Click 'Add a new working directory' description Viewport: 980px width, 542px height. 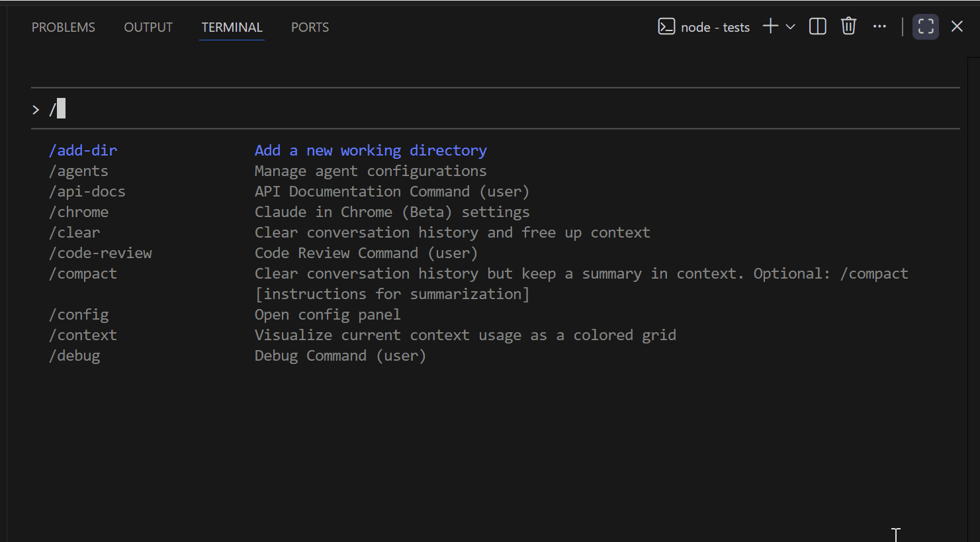pos(371,150)
